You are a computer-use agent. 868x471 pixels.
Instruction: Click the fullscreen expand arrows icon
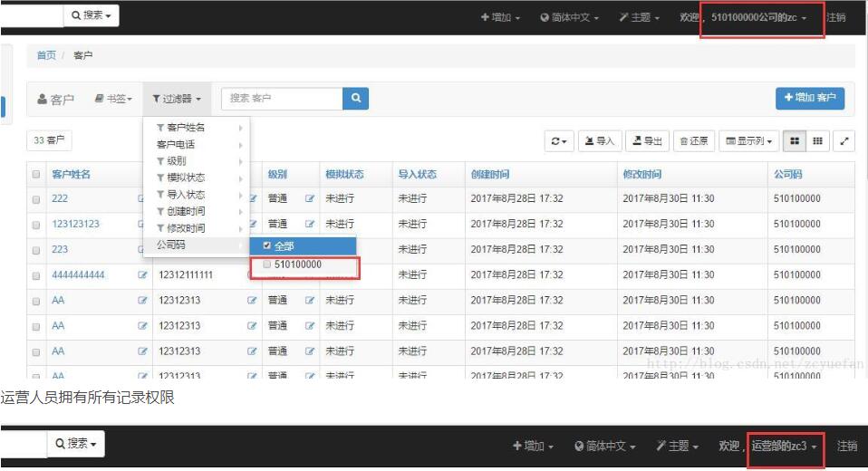pyautogui.click(x=844, y=141)
